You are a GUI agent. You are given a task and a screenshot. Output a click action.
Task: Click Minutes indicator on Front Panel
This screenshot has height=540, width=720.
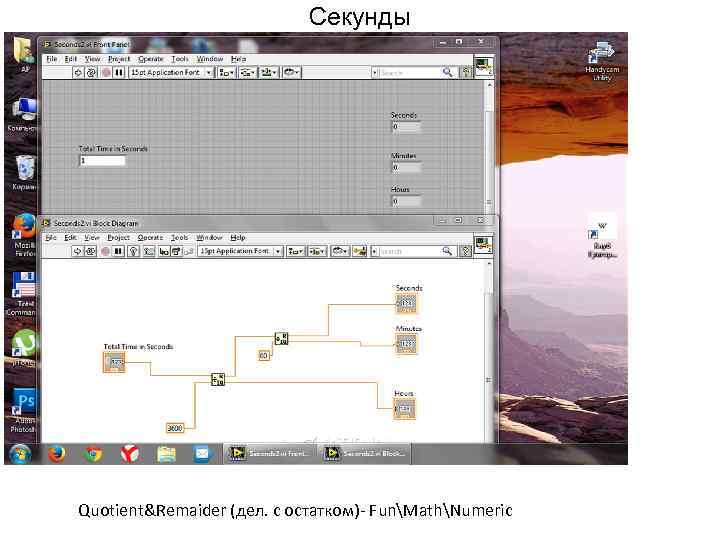pos(406,168)
